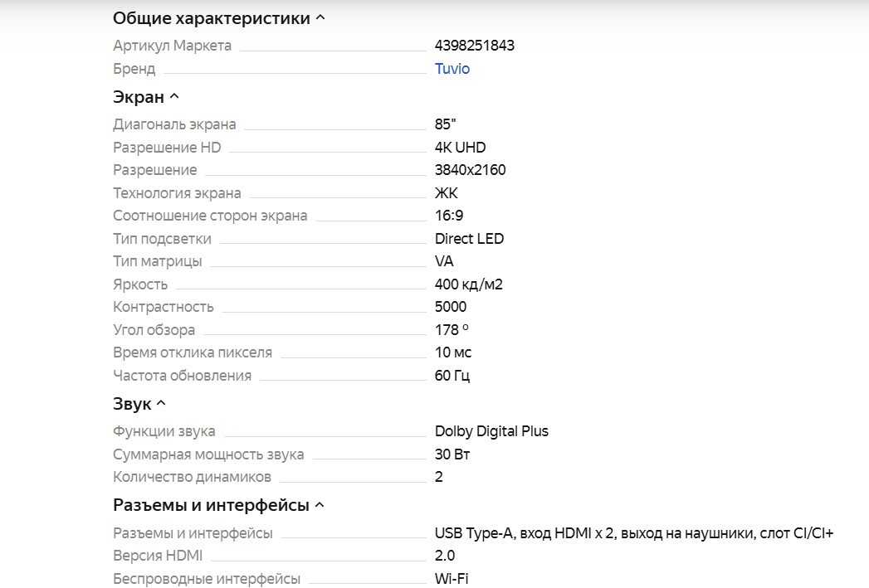
Task: Collapse the Экран section chevron
Action: pos(174,97)
